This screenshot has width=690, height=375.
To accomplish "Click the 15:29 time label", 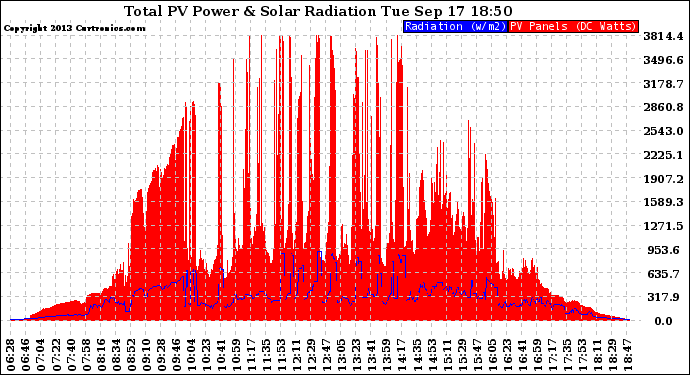I will click(462, 355).
